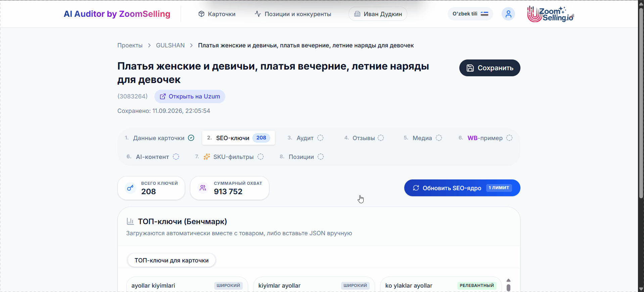Open the Иван Дудкин account selector
The height and width of the screenshot is (292, 644).
(378, 14)
